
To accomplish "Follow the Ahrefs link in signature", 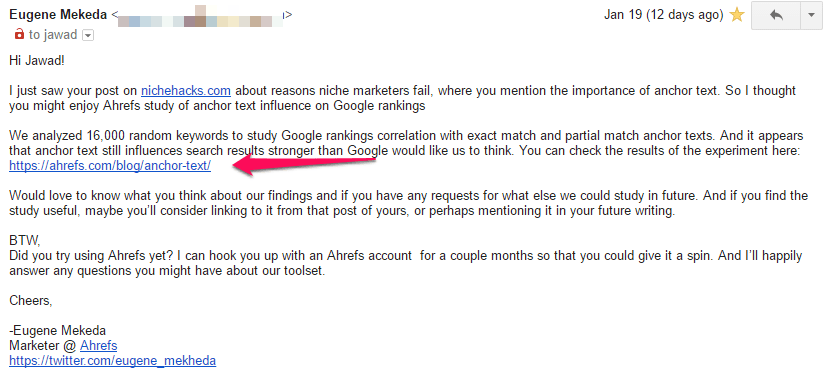I will 99,346.
